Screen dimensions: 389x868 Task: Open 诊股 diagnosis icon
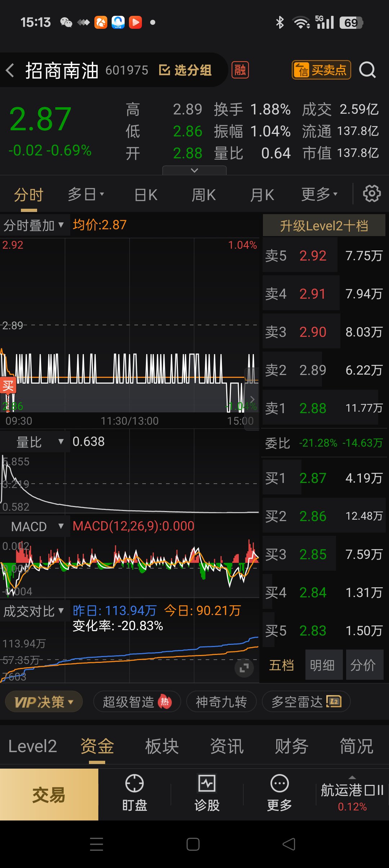207,793
